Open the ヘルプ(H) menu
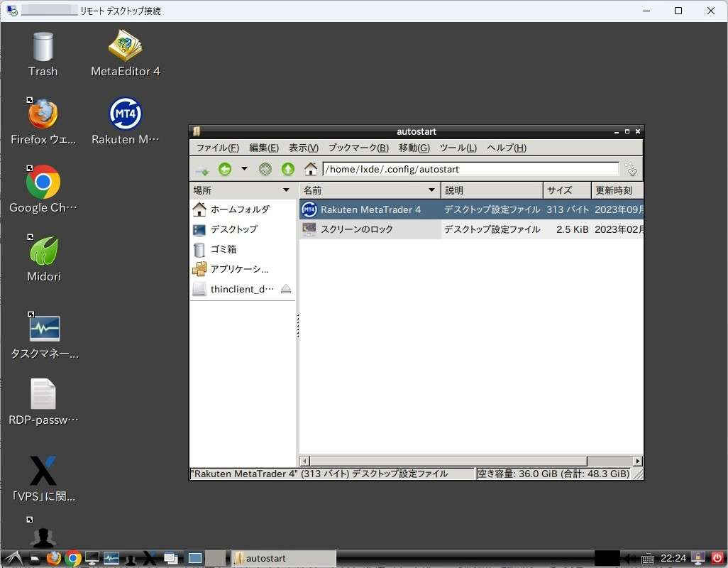 click(506, 148)
